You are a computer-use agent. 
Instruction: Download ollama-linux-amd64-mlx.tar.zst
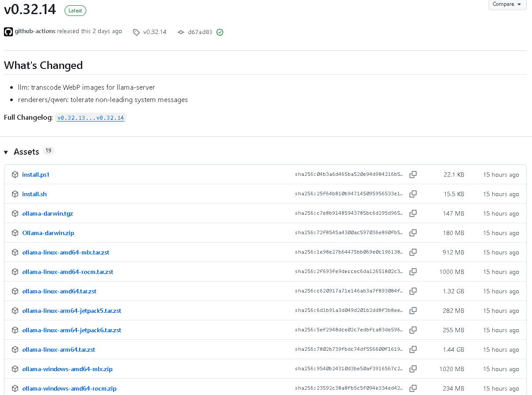point(66,252)
